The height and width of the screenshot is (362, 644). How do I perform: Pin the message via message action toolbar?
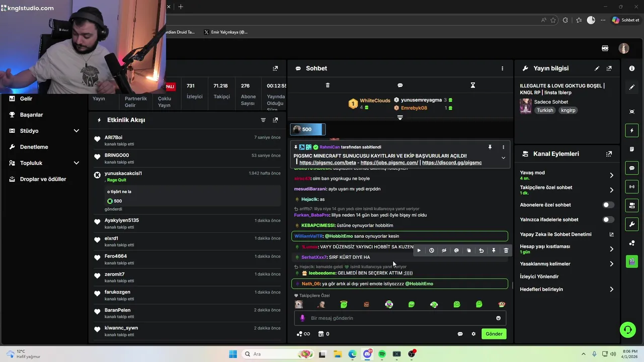[494, 250]
